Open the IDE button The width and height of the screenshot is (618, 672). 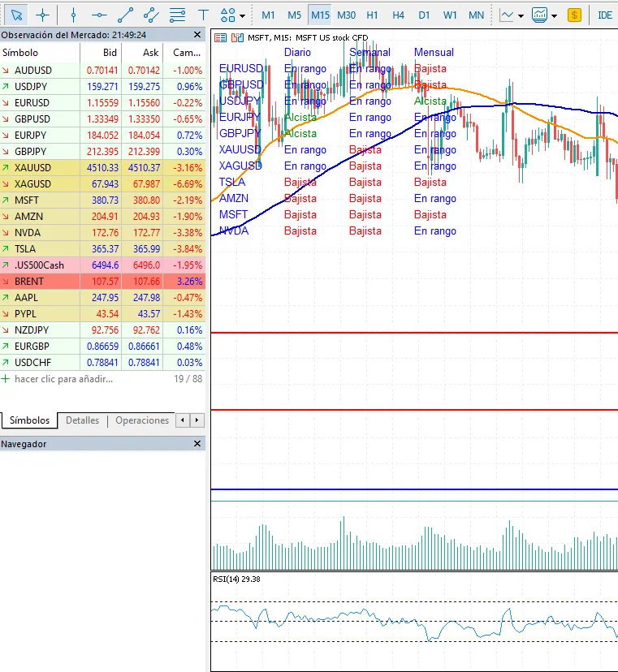click(605, 15)
